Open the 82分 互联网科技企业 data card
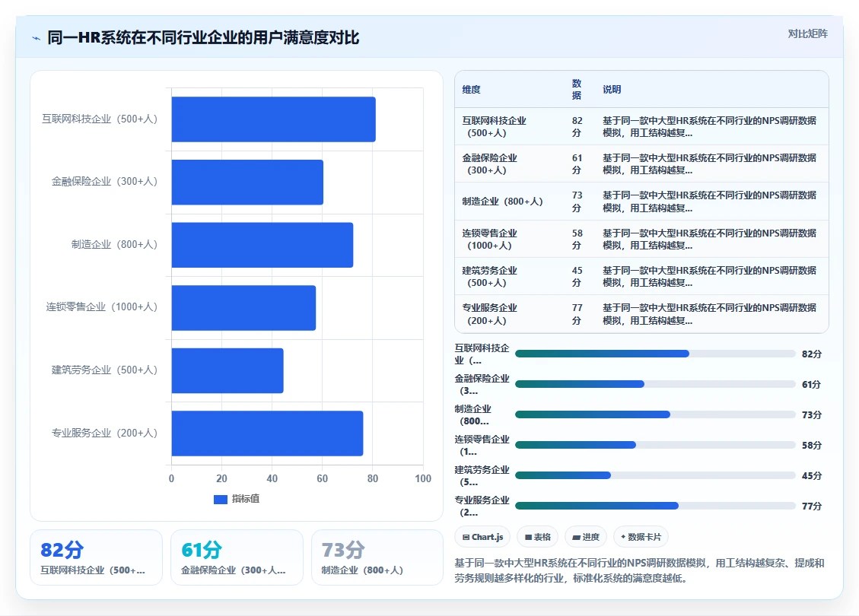This screenshot has height=616, width=859. (x=97, y=557)
